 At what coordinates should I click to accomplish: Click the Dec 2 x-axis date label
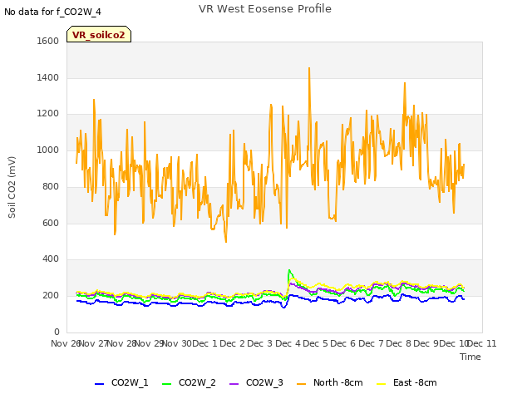pyautogui.click(x=233, y=343)
